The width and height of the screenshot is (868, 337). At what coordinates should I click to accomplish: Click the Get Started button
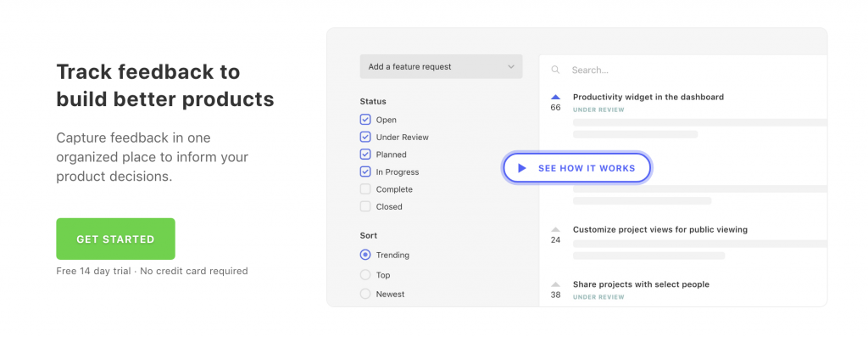pos(115,239)
